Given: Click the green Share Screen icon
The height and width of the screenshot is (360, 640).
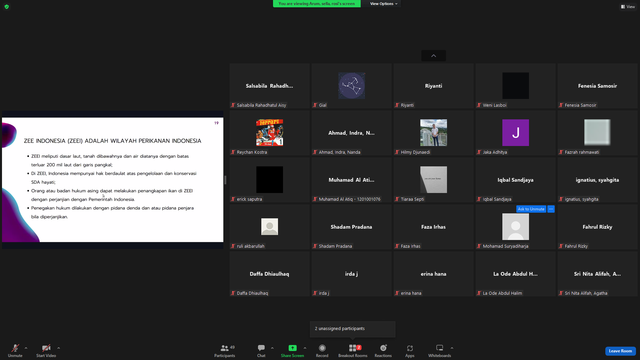Looking at the screenshot, I should click(292, 348).
